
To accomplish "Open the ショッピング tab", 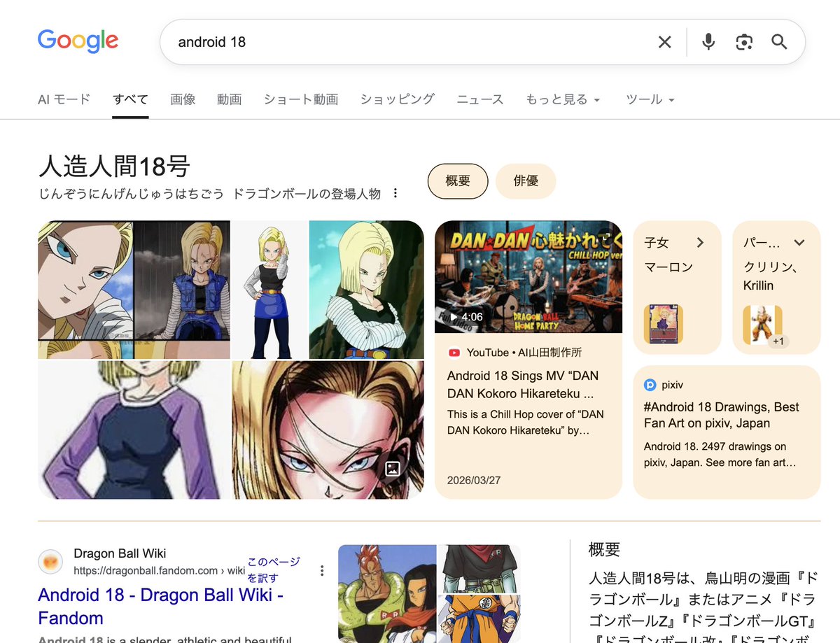I will 398,99.
